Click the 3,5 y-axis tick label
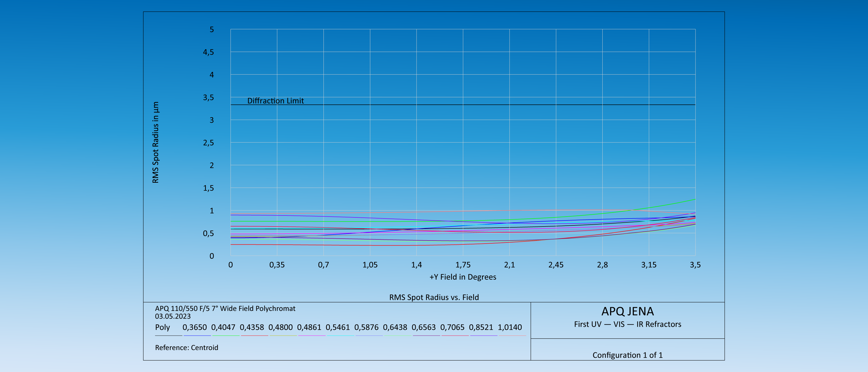 click(x=208, y=97)
